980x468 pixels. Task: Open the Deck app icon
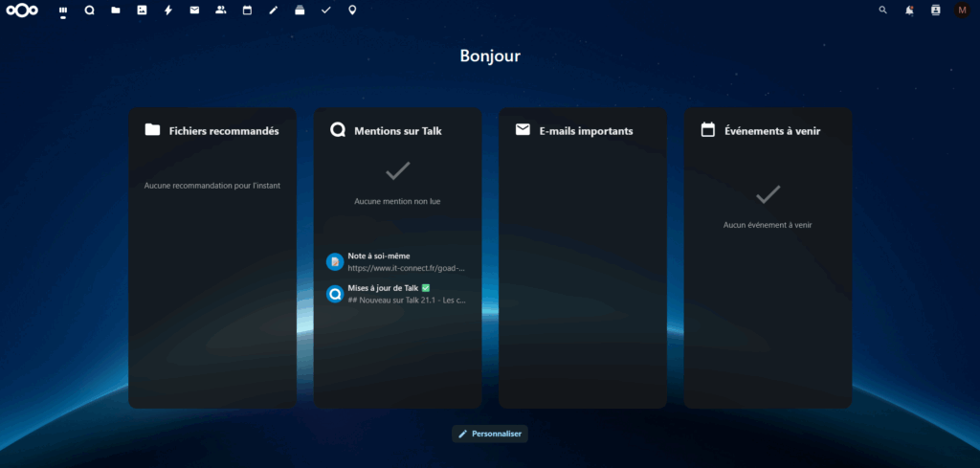point(300,11)
